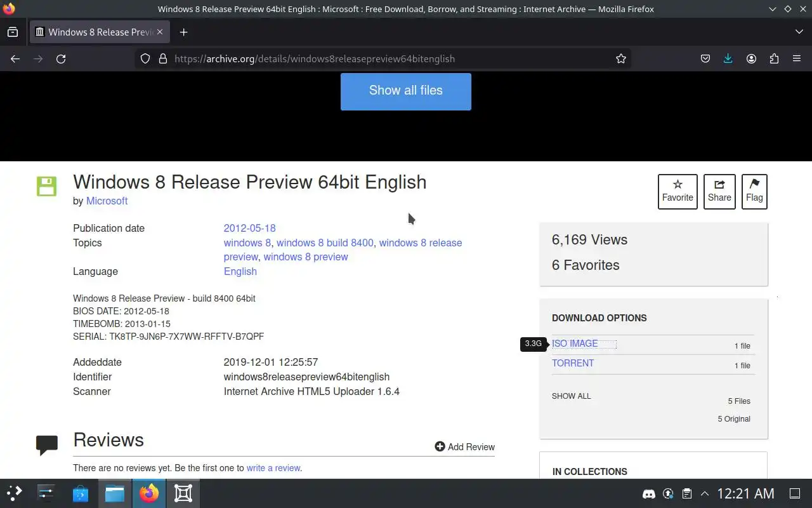The height and width of the screenshot is (508, 812).
Task: Open the Extensions puzzle icon
Action: pos(774,58)
